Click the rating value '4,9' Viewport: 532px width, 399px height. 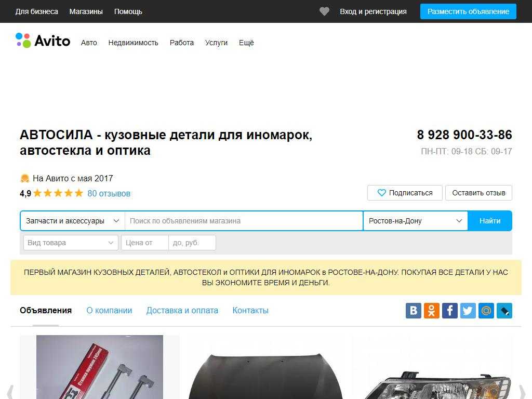click(x=25, y=193)
